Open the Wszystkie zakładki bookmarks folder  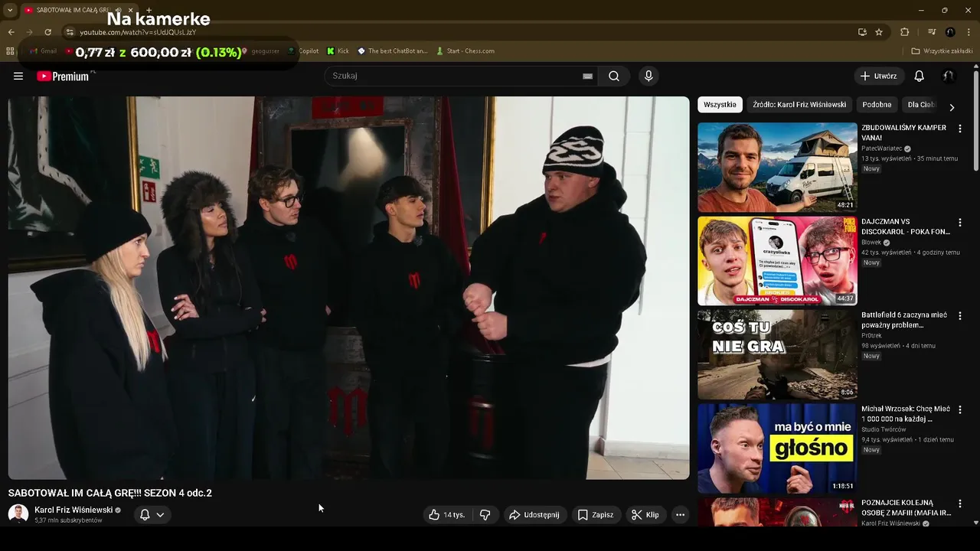[942, 51]
